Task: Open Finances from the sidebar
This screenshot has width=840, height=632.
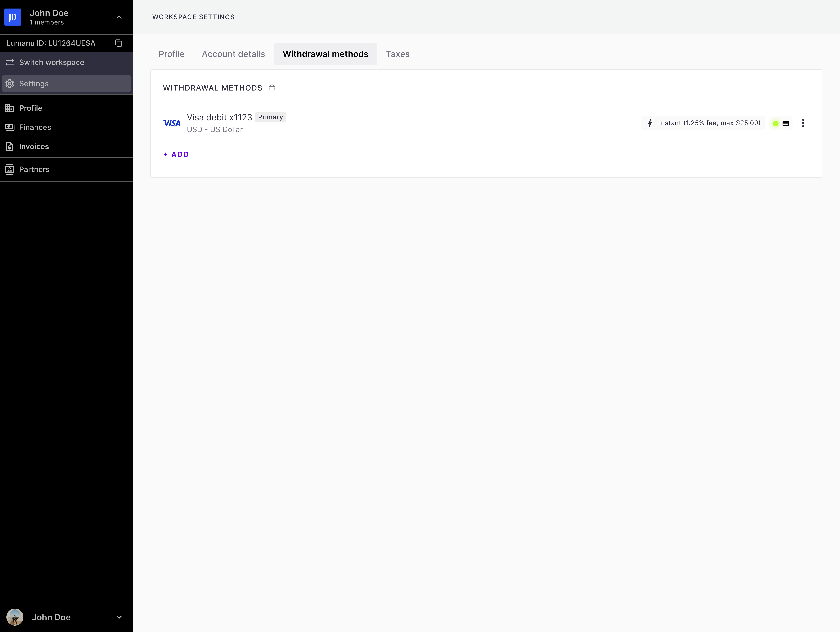Action: (35, 127)
